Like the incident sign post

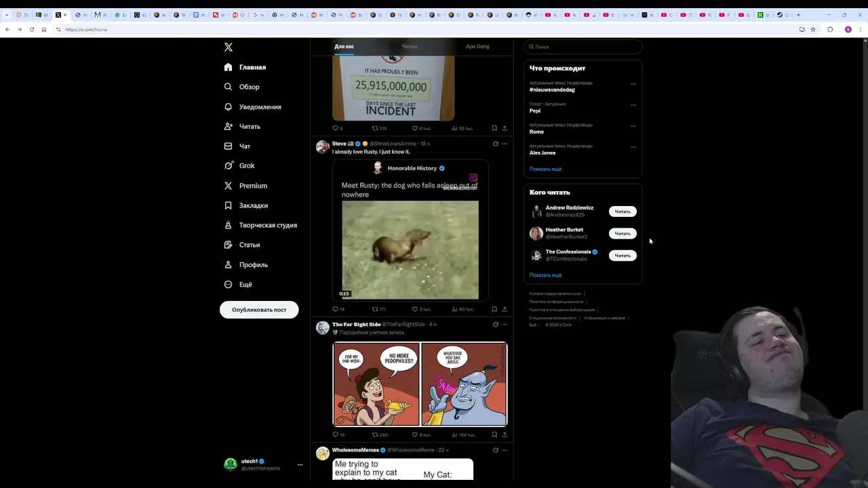point(420,128)
